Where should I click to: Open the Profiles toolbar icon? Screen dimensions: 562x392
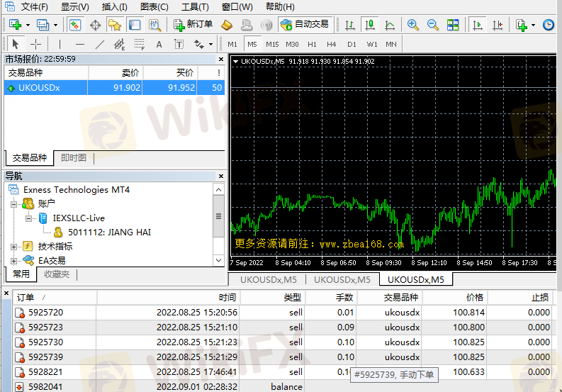tap(43, 25)
